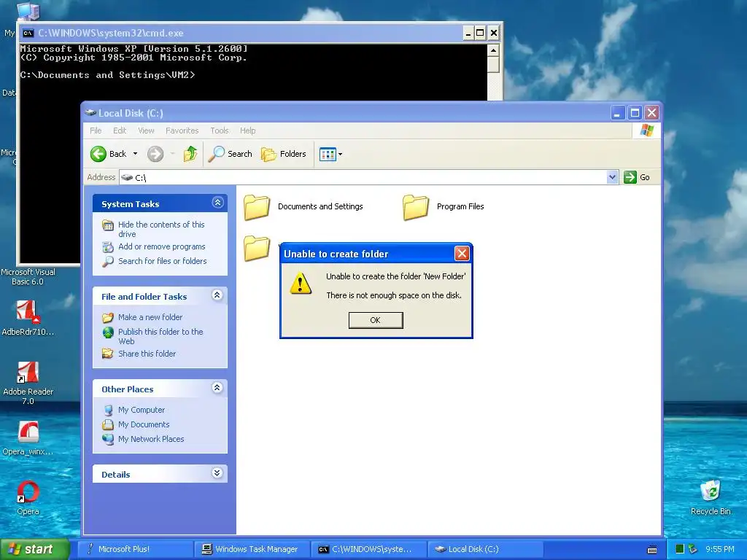This screenshot has width=747, height=560.
Task: Select the Documents and Settings folder icon
Action: click(257, 207)
